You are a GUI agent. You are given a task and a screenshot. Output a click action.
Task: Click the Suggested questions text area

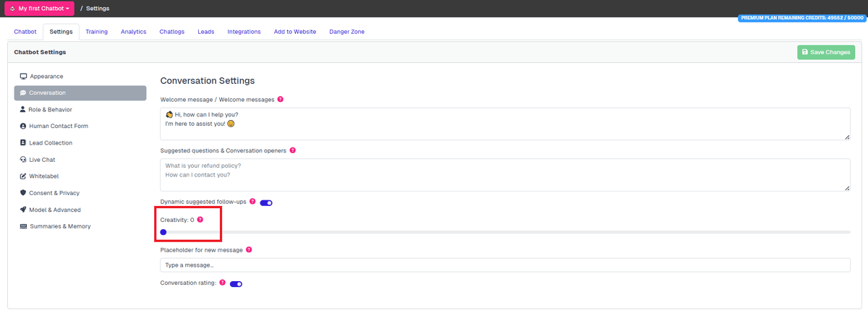pyautogui.click(x=504, y=175)
